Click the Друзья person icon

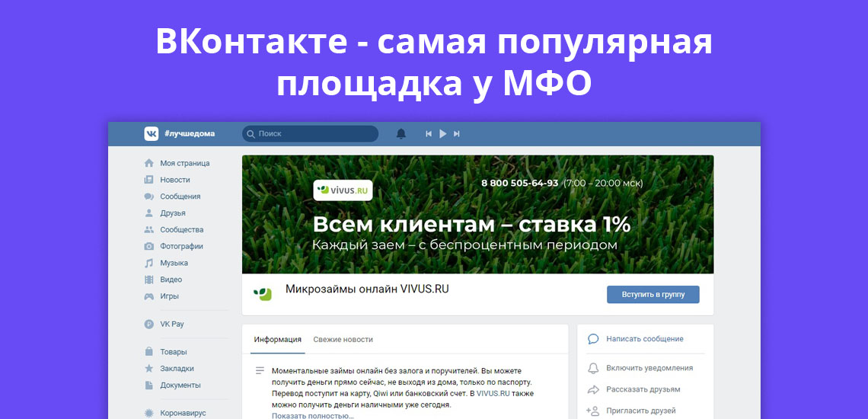149,213
